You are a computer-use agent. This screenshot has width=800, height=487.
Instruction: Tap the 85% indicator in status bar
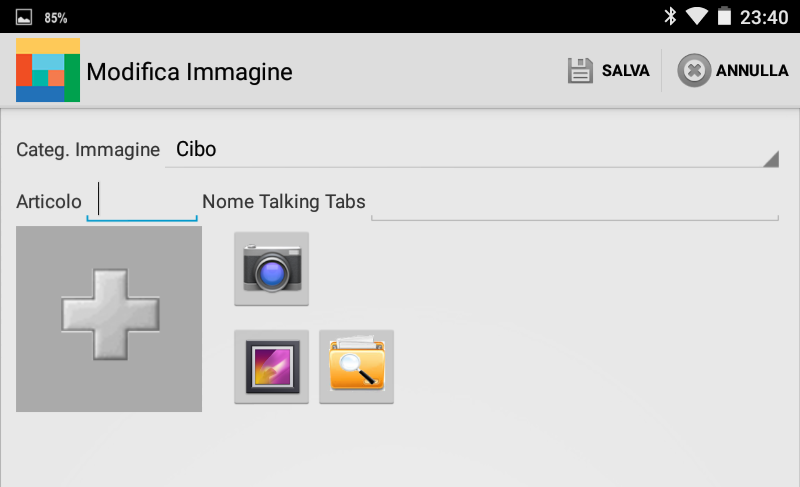point(56,18)
